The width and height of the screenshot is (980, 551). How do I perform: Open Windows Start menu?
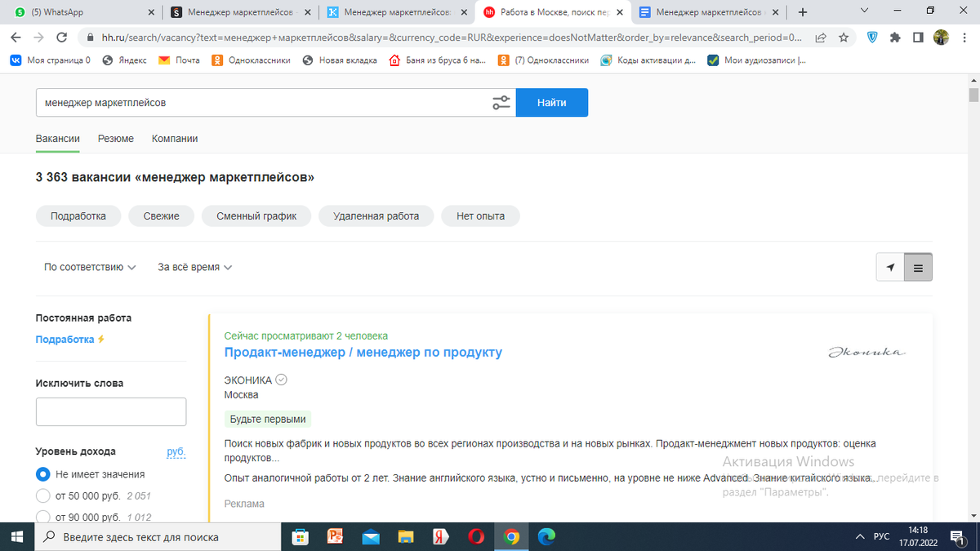pyautogui.click(x=16, y=536)
